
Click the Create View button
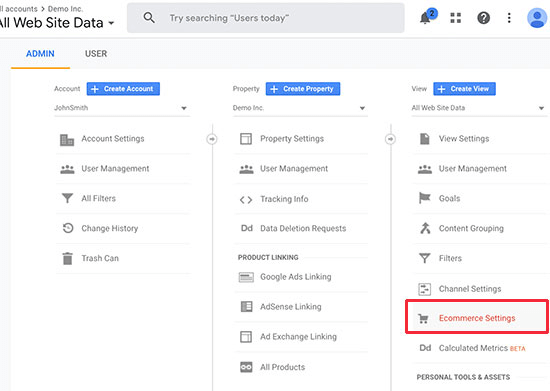point(464,89)
